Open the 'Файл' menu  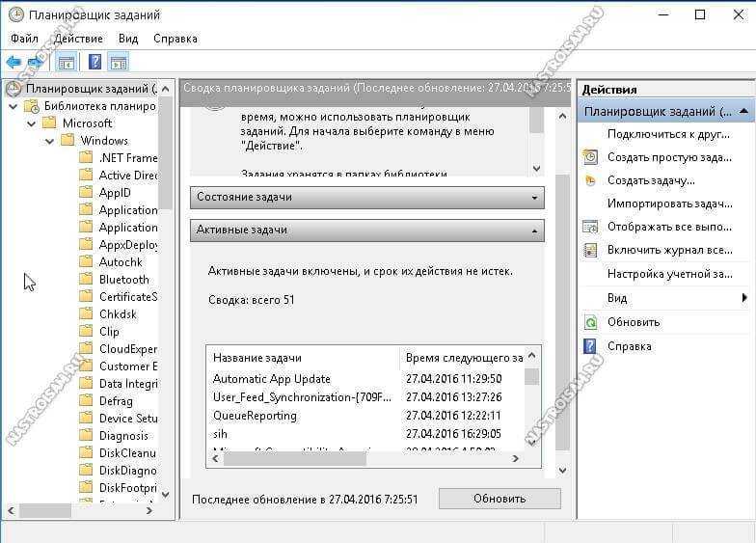(x=24, y=39)
